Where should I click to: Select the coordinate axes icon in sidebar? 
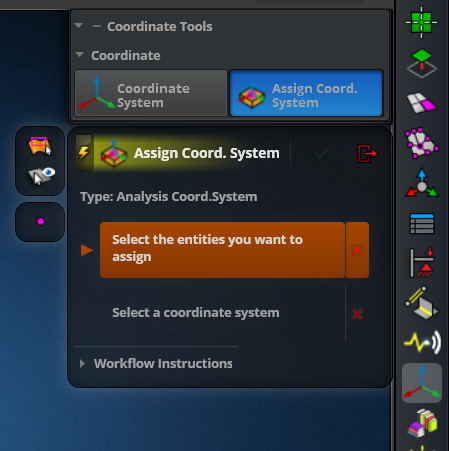(422, 383)
